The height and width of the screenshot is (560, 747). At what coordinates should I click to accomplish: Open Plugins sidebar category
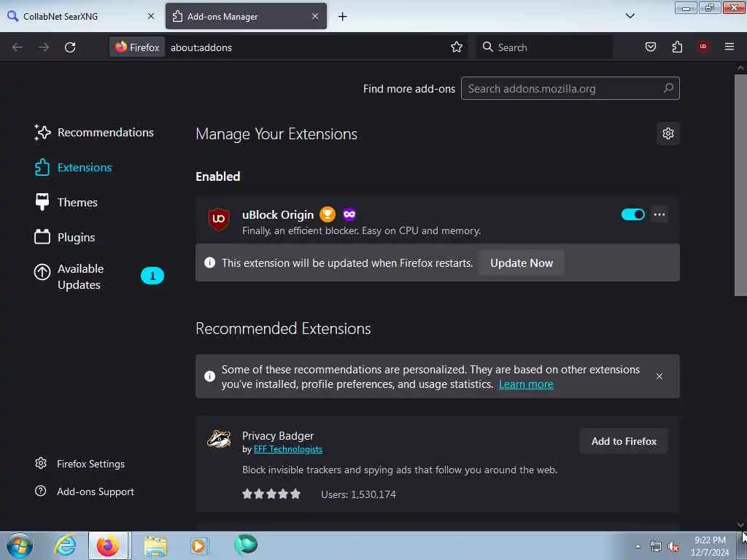65,237
